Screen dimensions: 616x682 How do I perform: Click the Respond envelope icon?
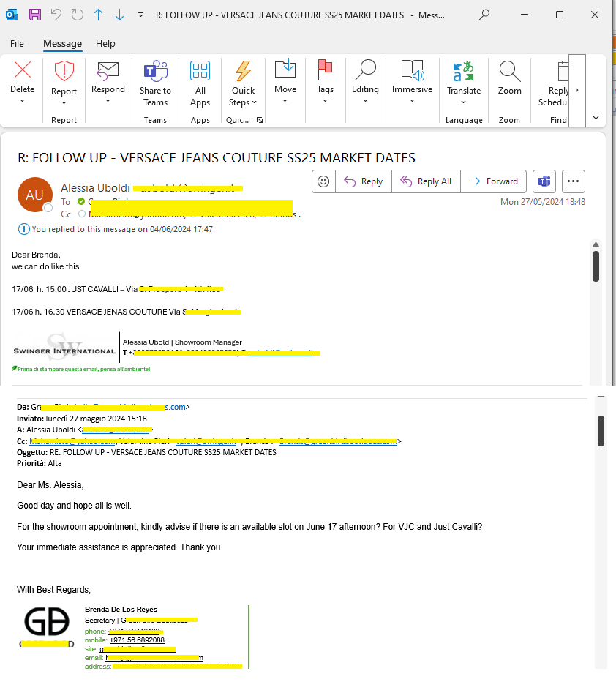click(x=108, y=71)
